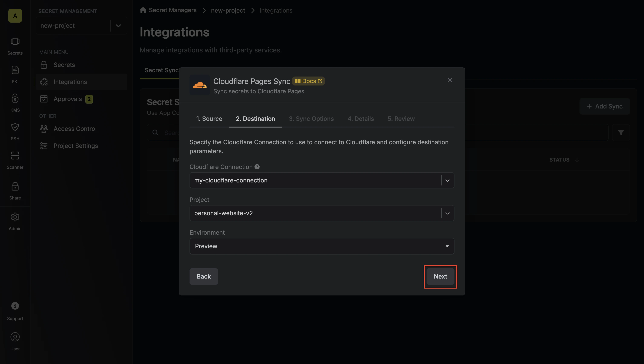The image size is (644, 364).
Task: Click Secret Managers breadcrumb link
Action: (172, 10)
